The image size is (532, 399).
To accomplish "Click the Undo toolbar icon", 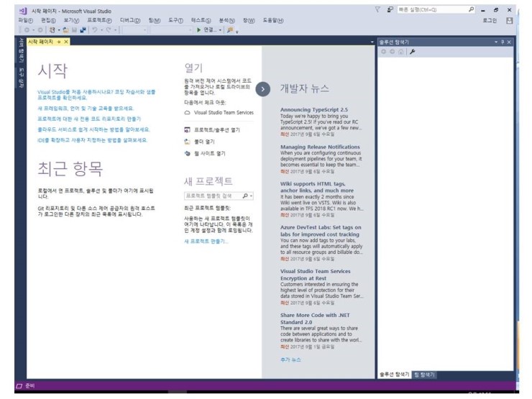I will 95,30.
